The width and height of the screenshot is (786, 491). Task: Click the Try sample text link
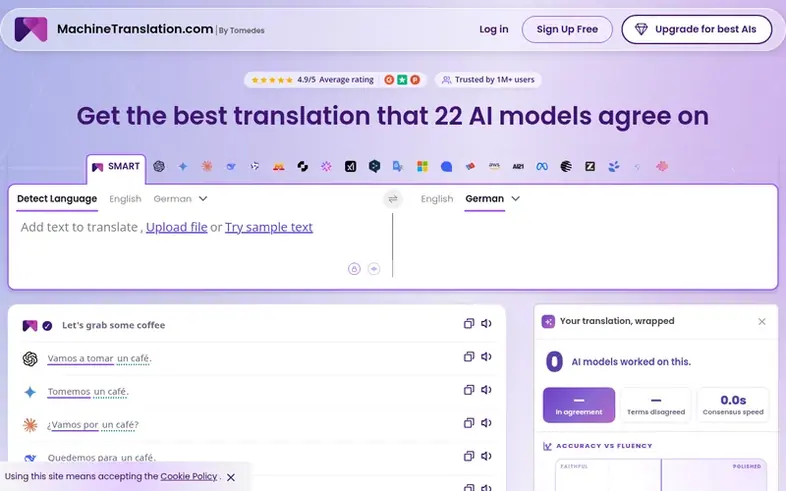tap(269, 227)
